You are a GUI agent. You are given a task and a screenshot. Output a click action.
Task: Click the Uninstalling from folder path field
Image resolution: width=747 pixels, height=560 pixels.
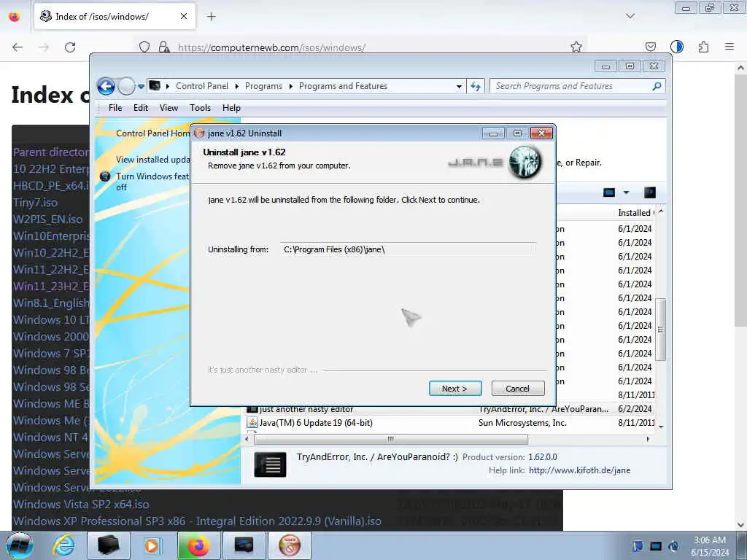(x=409, y=249)
